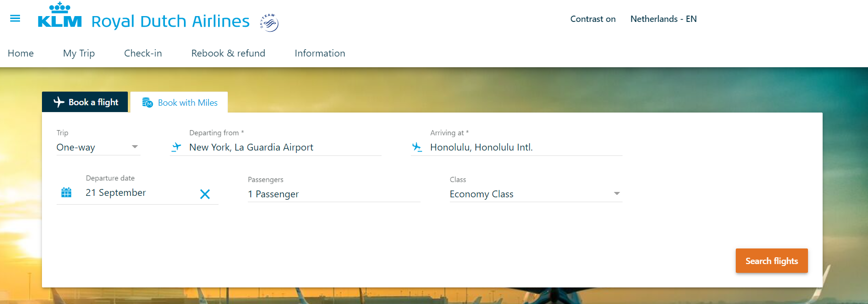Open the Rebook & refund menu
The height and width of the screenshot is (304, 868).
coord(228,53)
